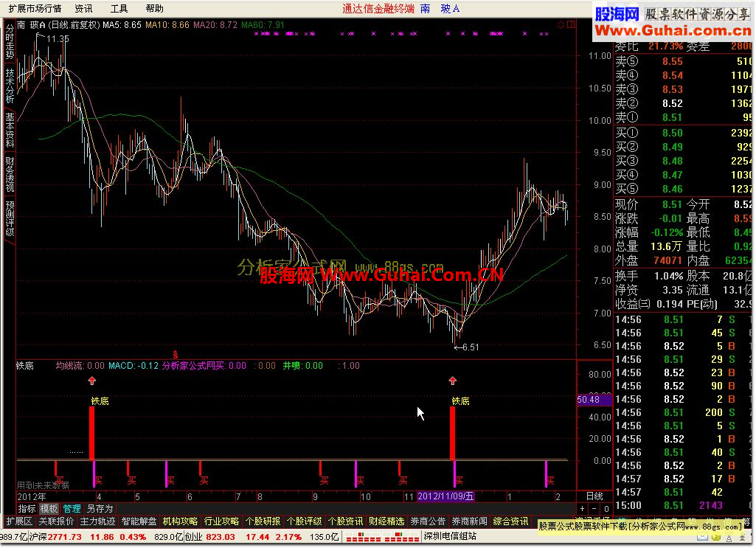The height and width of the screenshot is (548, 756).
Task: Click 收益(三) 0.194 value
Action: [670, 304]
